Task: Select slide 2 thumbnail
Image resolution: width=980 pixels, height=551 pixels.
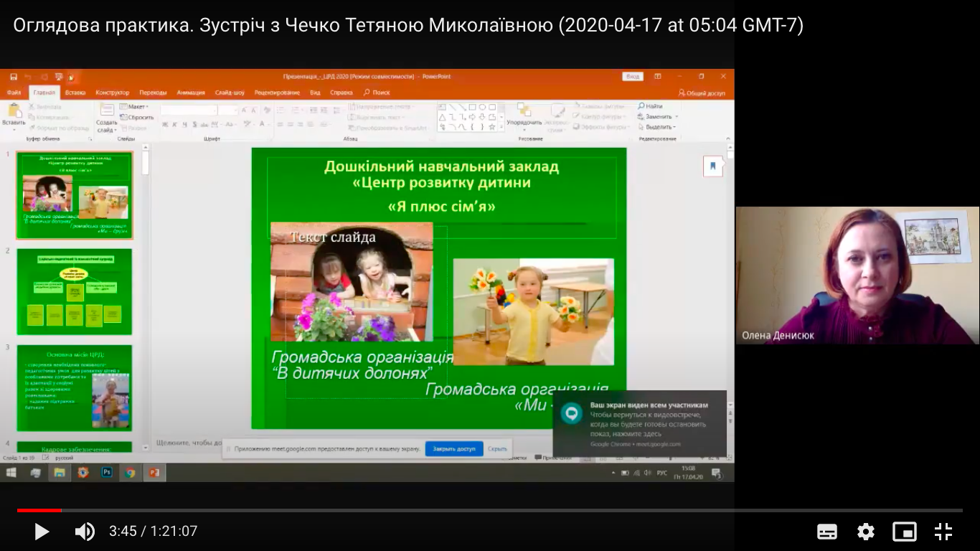Action: coord(74,291)
